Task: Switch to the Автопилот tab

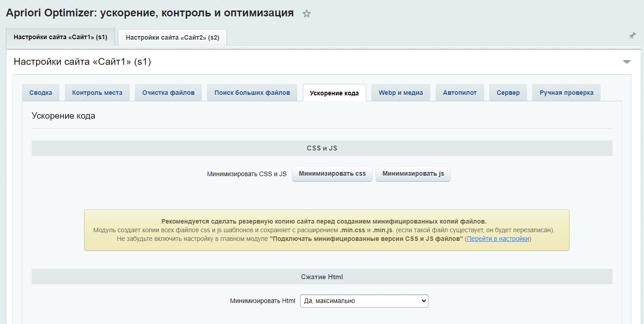Action: pyautogui.click(x=459, y=93)
